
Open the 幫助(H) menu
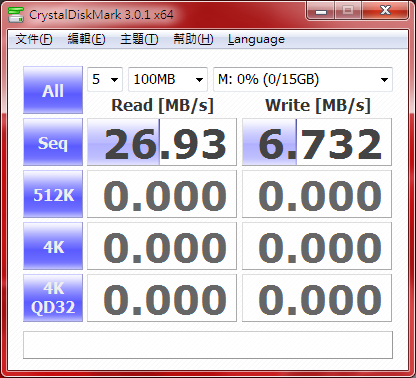pos(193,39)
